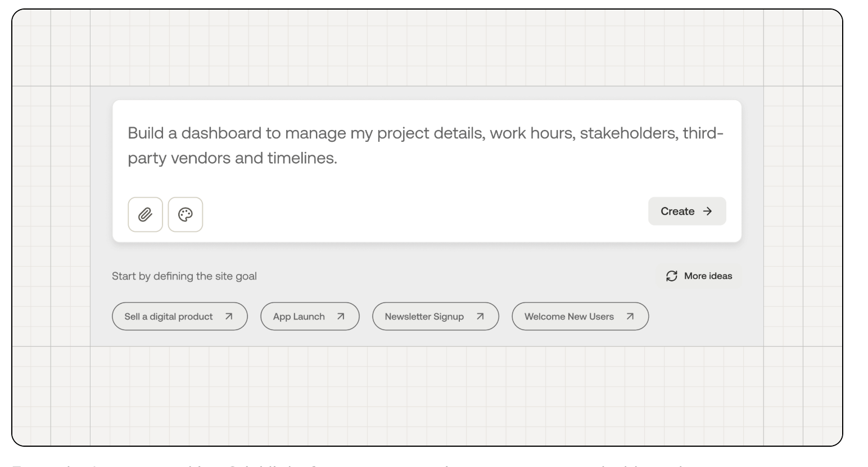868x467 pixels.
Task: Pick the Newsletter Signup suggestion text
Action: (x=424, y=316)
